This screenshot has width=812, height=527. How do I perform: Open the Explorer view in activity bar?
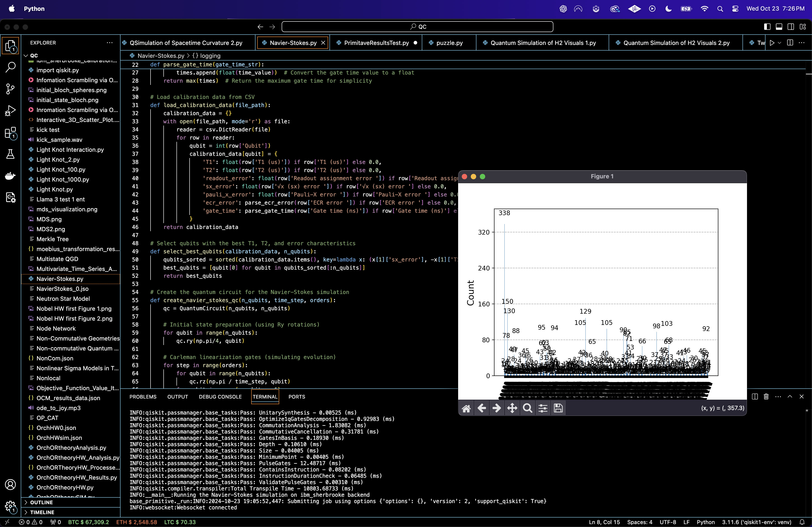click(x=11, y=46)
